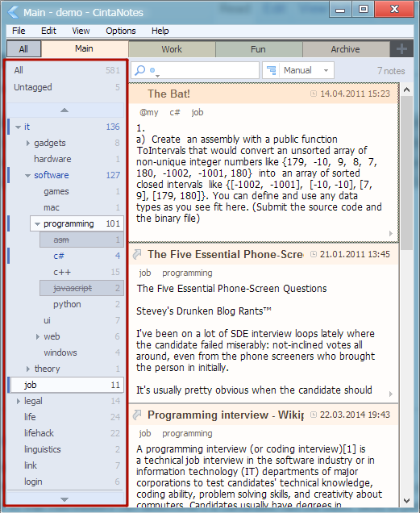Click the CintaNotes back arrow logo
The image size is (420, 513).
pyautogui.click(x=13, y=12)
